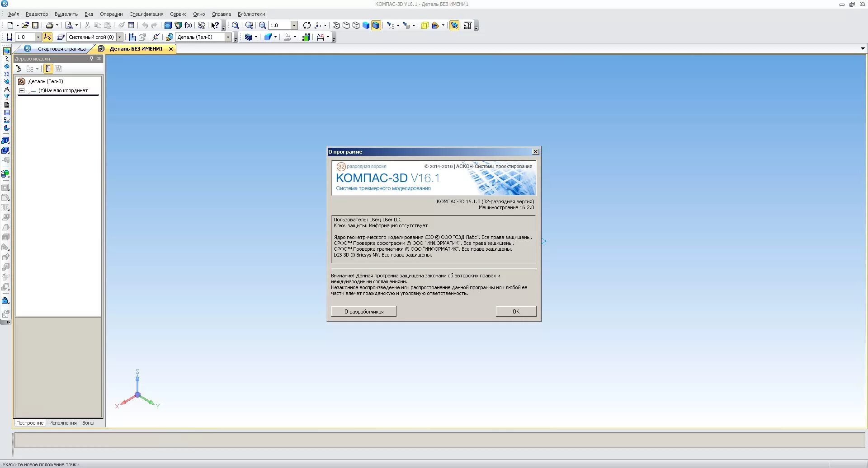Click the Zoom in plus magnifier icon
This screenshot has height=468, width=868.
(263, 25)
